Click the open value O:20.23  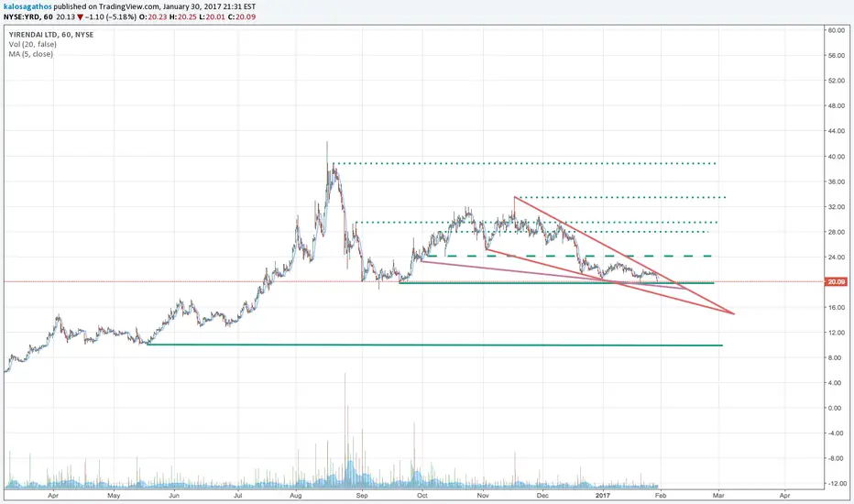pos(154,16)
